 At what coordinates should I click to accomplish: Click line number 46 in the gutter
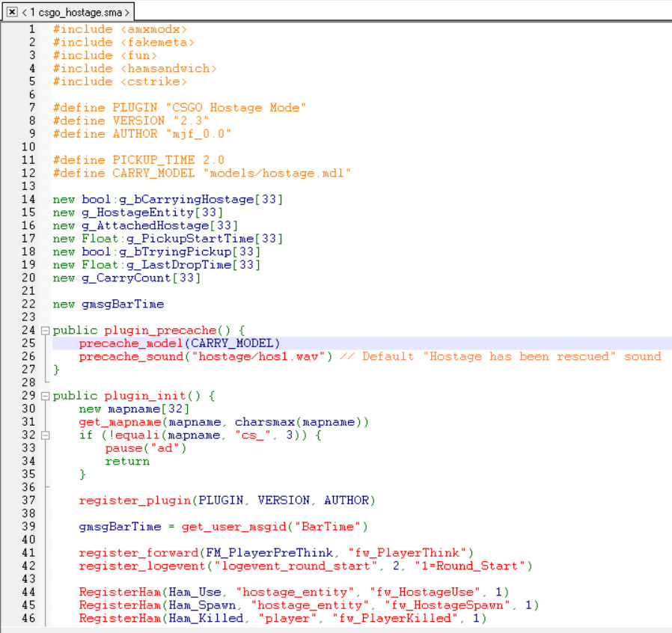coord(28,618)
